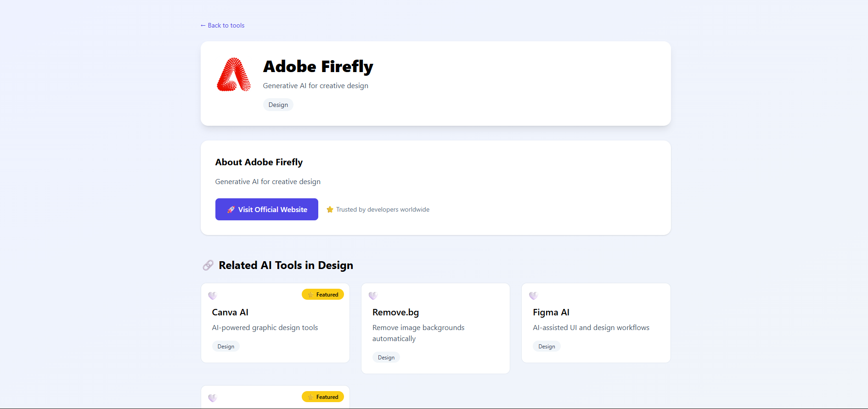Go back via Back to tools link
868x409 pixels.
(x=222, y=25)
